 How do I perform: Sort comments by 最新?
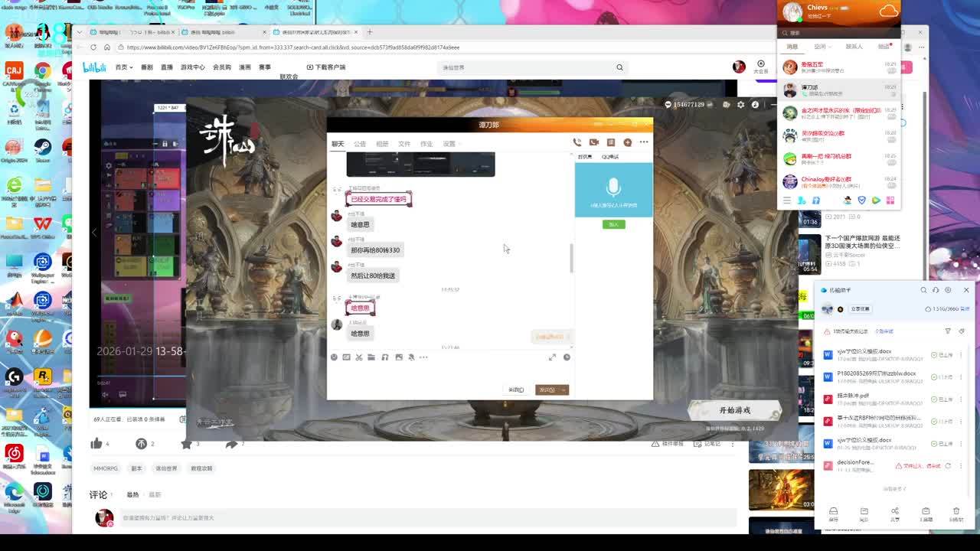pos(155,494)
